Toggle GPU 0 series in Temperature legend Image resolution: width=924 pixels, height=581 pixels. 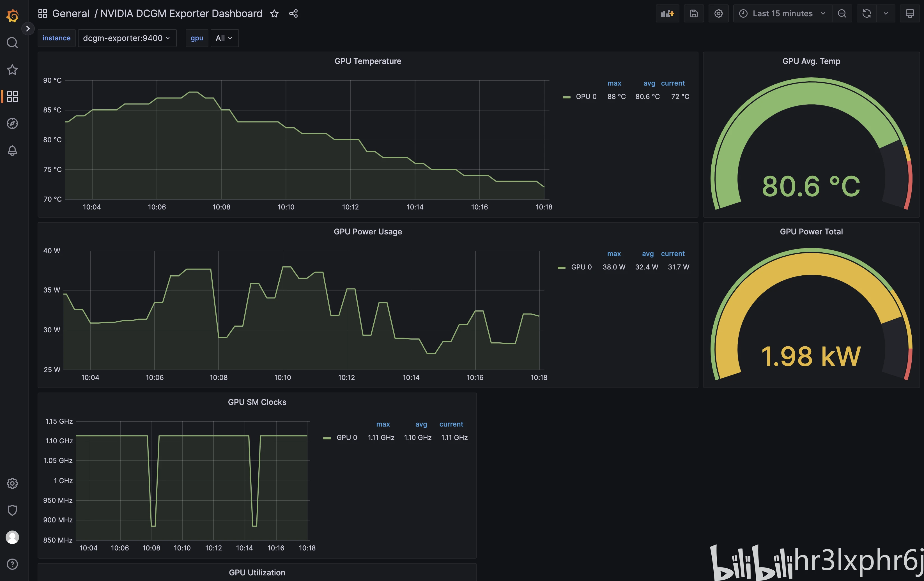click(x=586, y=97)
